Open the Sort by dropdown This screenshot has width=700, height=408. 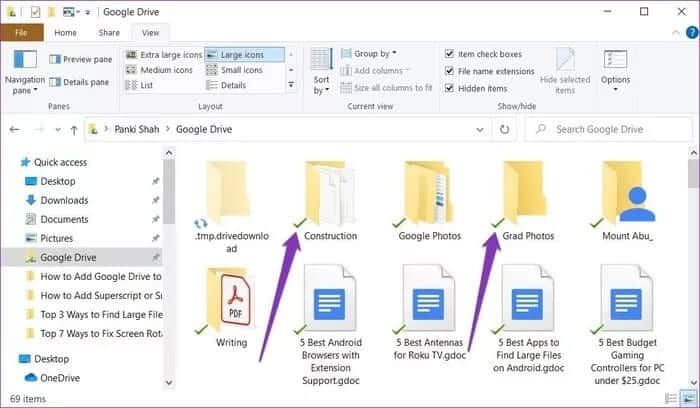click(321, 72)
